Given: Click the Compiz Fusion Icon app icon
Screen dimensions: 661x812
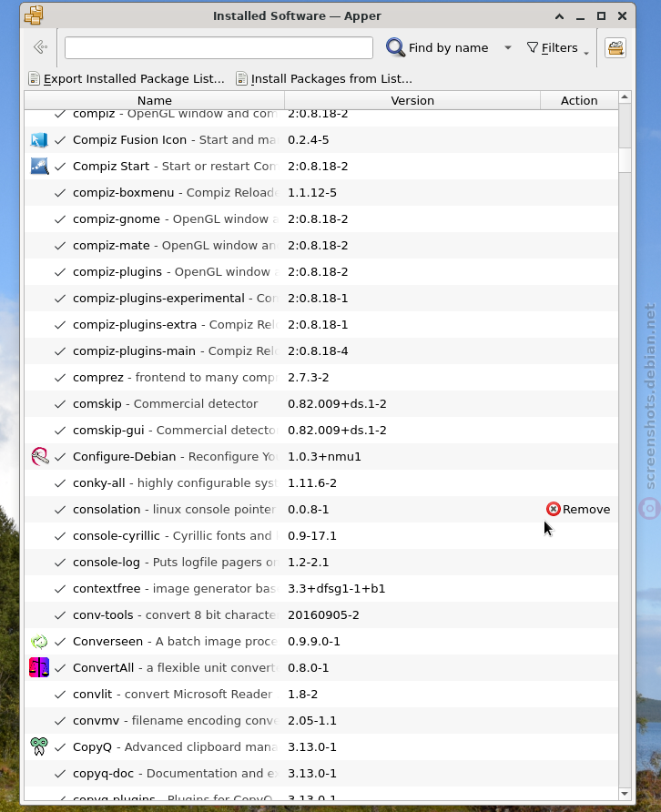Looking at the screenshot, I should (39, 140).
